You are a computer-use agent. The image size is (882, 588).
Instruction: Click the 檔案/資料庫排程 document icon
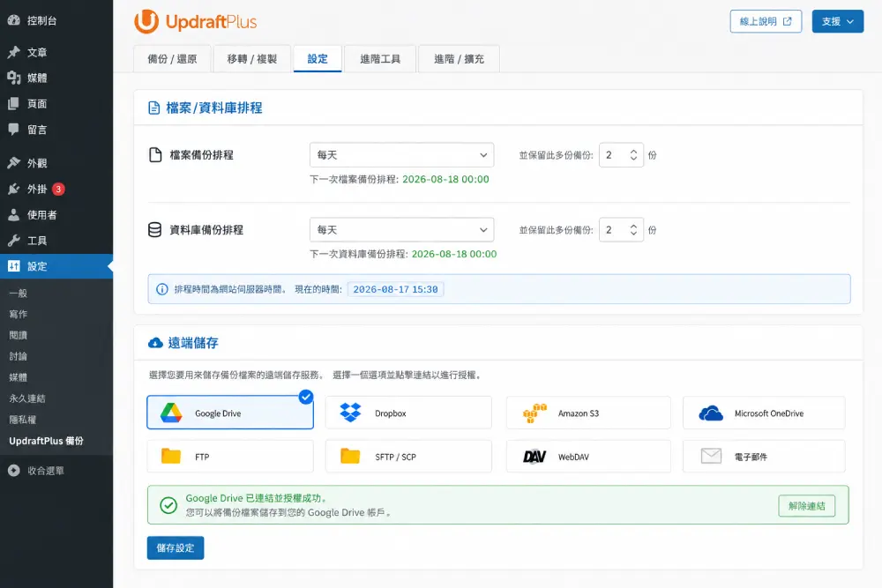pos(153,108)
